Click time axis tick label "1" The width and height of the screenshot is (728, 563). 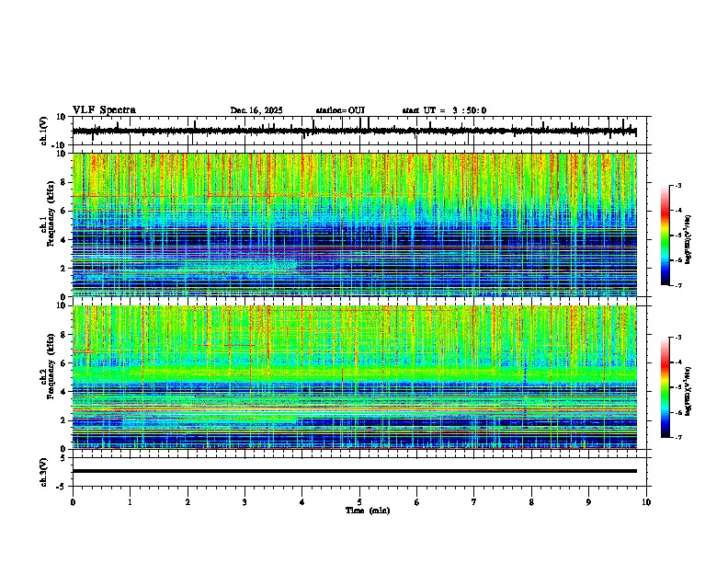pos(130,502)
